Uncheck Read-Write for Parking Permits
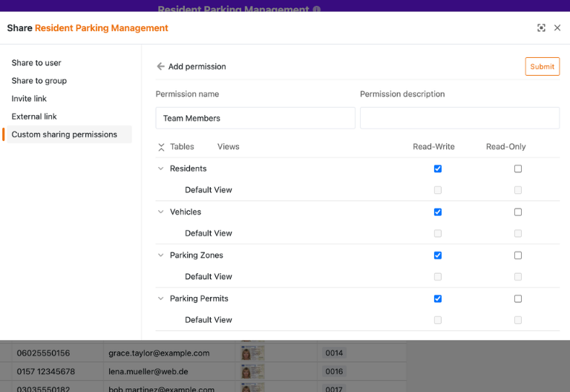Screen dimensions: 570x392 click(438, 298)
